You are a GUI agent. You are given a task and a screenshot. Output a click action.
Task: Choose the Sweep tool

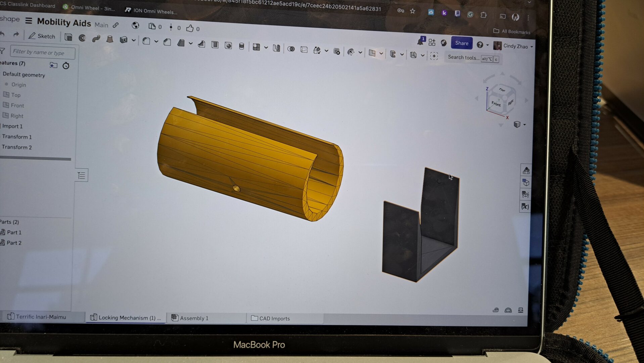[96, 39]
